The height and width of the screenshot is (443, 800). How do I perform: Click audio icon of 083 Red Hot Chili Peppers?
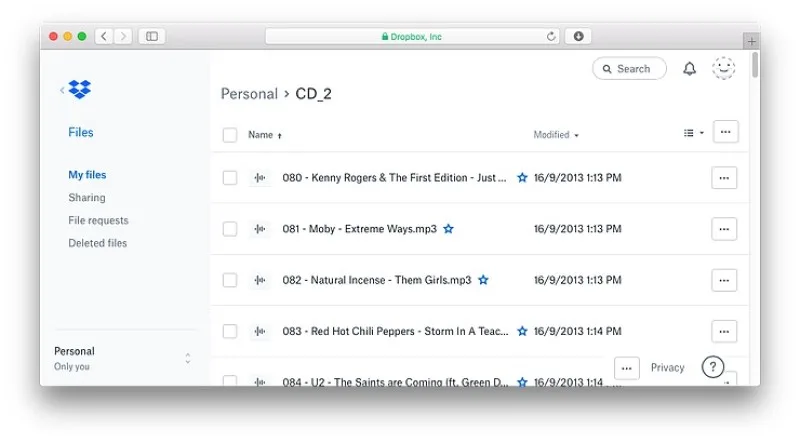[x=260, y=331]
